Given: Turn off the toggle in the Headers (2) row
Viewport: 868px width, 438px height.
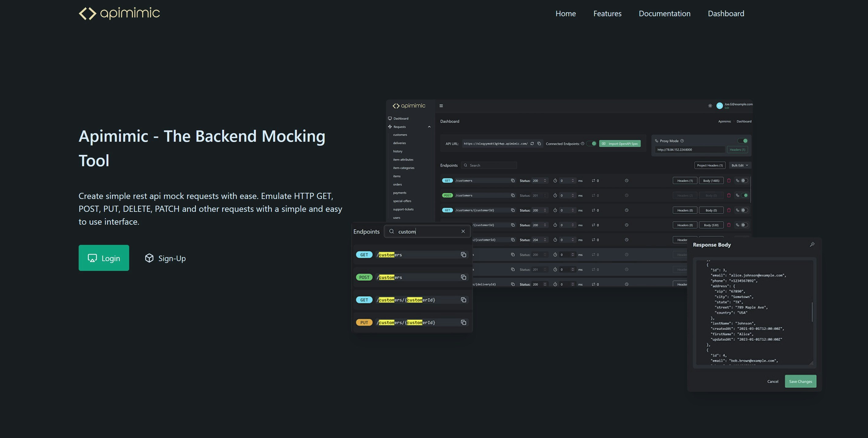Looking at the screenshot, I should click(744, 195).
